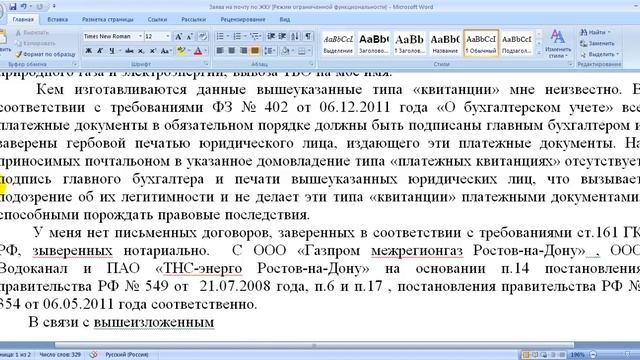Viewport: 640px width, 360px height.
Task: Open the Заменить dialog
Action: [597, 43]
